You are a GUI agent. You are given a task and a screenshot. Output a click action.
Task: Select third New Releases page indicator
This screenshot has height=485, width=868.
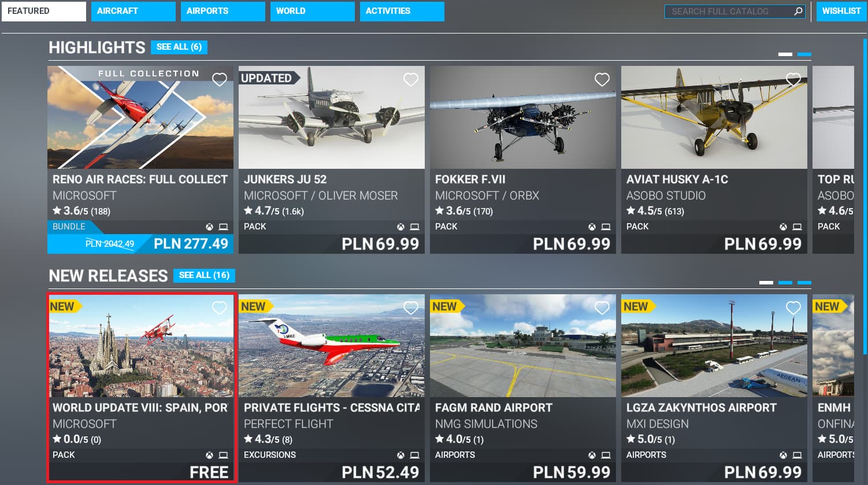[804, 283]
